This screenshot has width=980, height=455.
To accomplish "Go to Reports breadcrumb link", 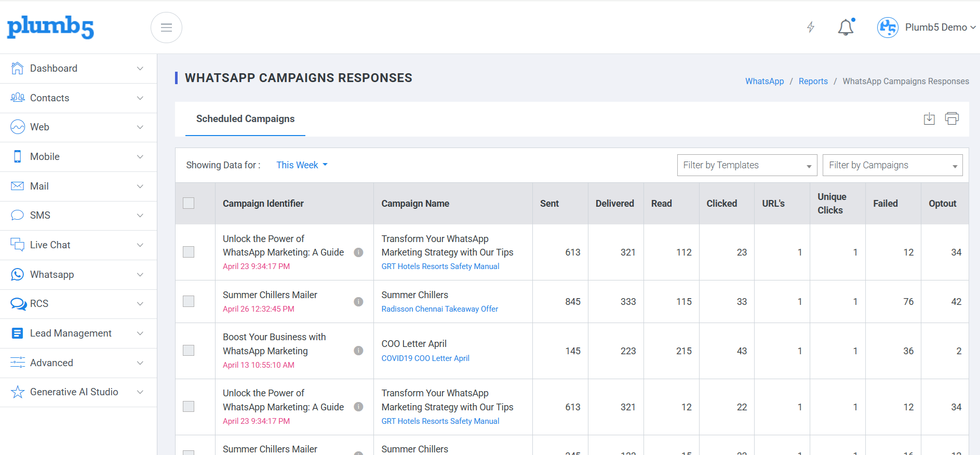I will 813,81.
